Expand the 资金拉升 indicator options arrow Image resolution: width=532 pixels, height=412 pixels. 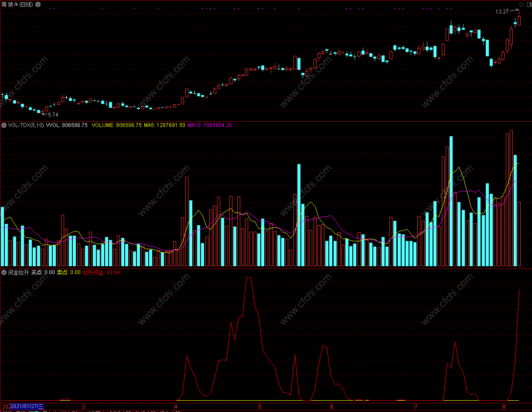[x=4, y=272]
